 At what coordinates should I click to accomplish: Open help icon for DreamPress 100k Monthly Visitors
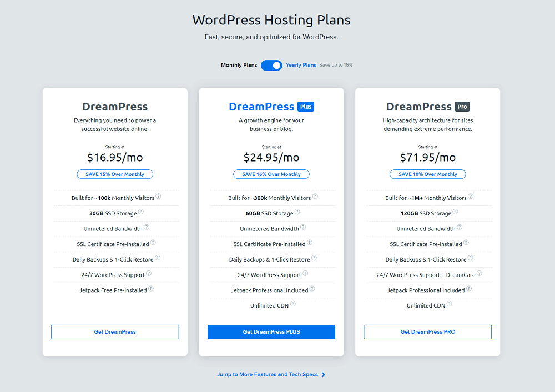point(159,196)
